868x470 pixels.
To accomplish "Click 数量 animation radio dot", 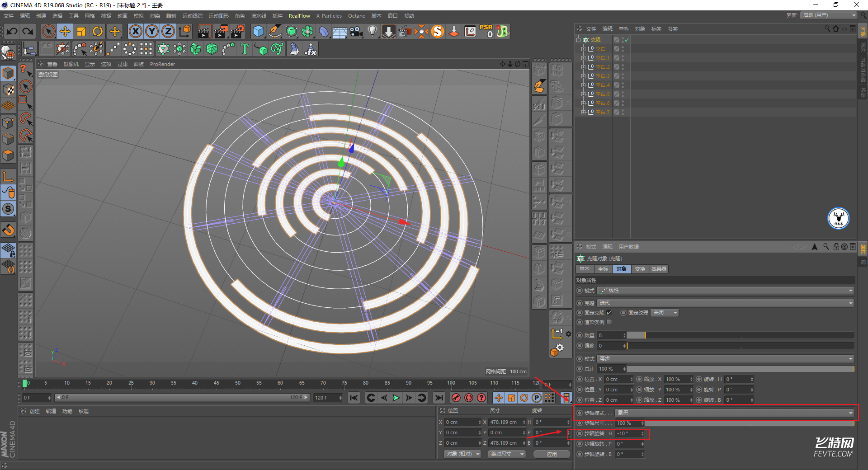I will tap(580, 335).
